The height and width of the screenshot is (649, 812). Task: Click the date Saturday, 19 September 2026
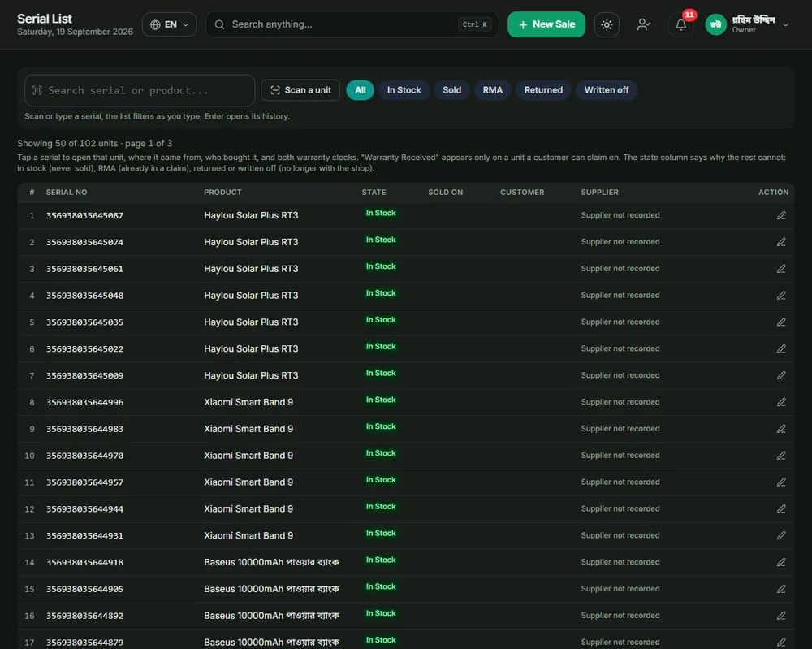point(75,32)
